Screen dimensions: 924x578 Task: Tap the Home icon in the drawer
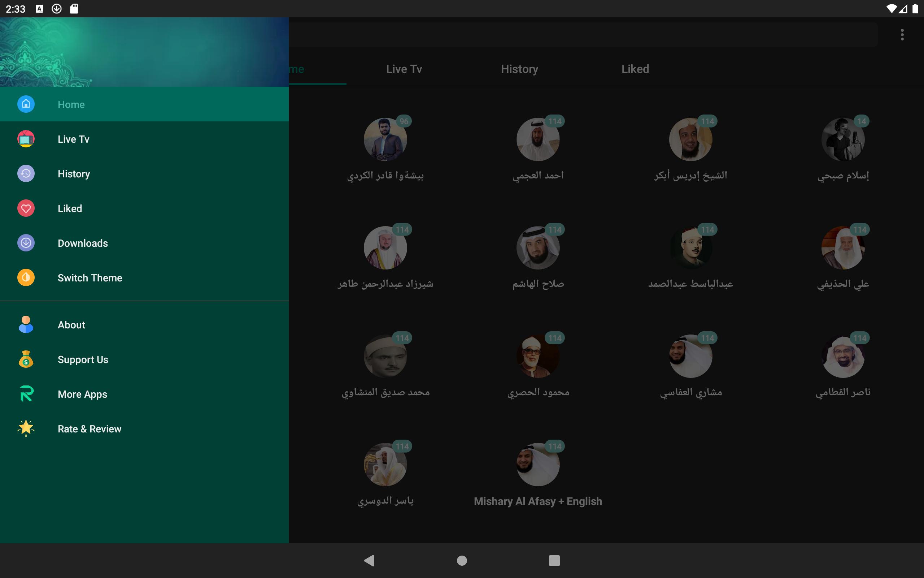click(26, 104)
